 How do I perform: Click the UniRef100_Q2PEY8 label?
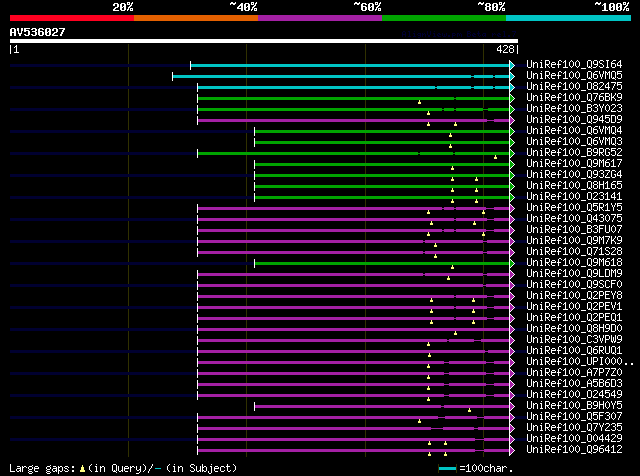[574, 296]
